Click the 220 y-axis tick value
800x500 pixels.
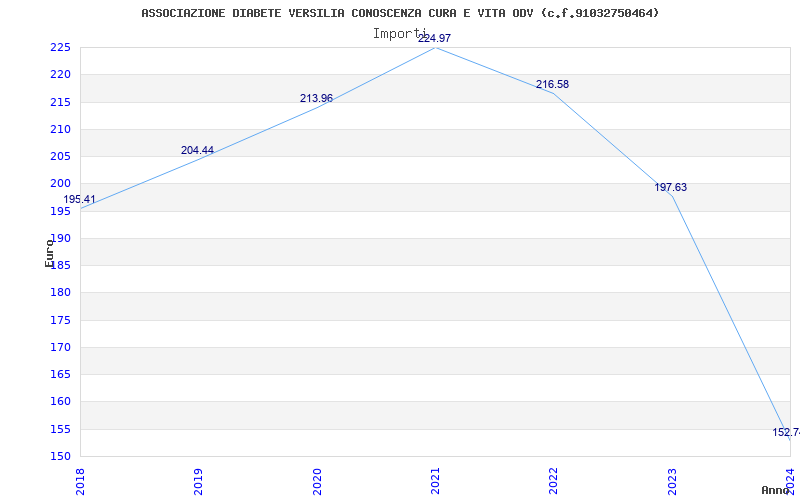(60, 74)
